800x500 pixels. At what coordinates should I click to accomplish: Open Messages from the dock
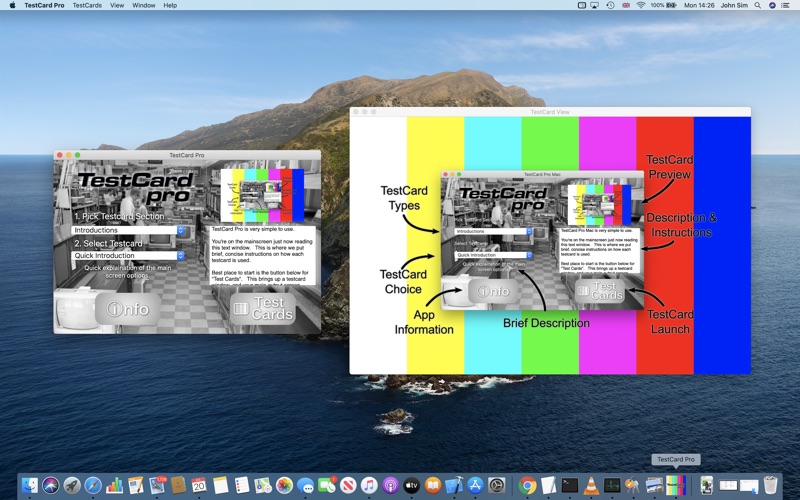306,485
